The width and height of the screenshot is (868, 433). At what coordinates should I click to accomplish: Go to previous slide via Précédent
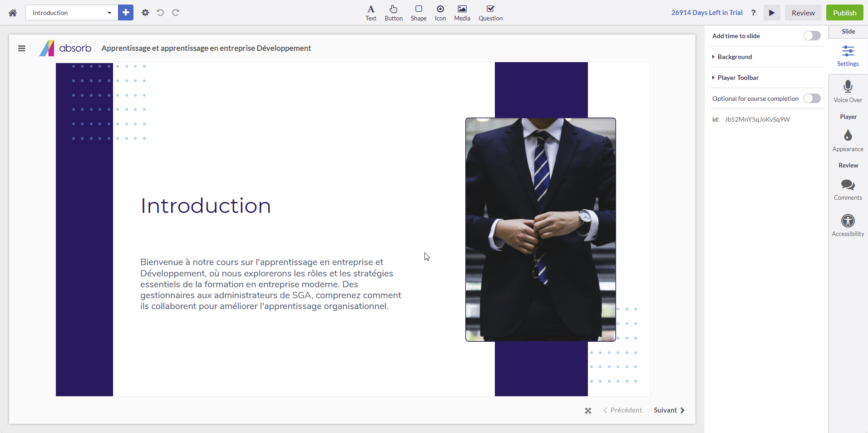tap(622, 410)
